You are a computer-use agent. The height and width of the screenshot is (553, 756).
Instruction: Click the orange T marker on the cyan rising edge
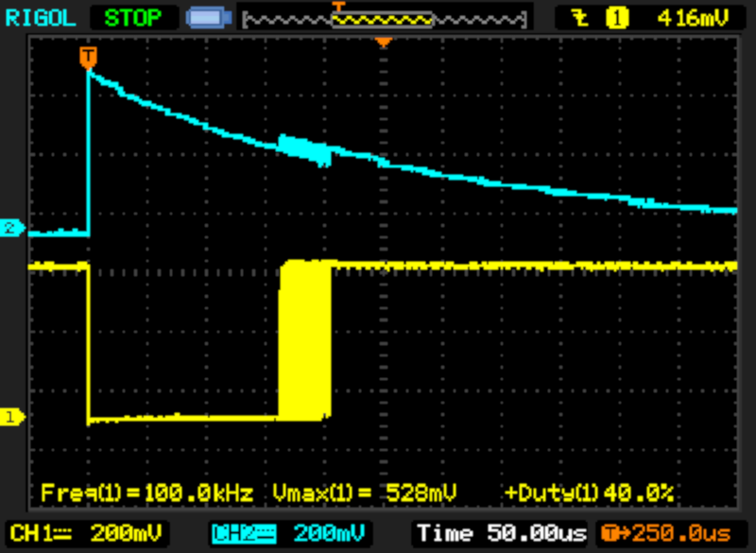[88, 57]
